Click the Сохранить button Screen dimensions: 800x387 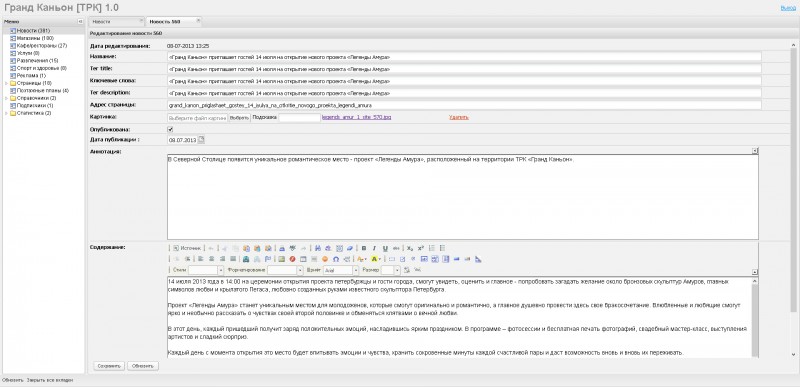pyautogui.click(x=109, y=366)
